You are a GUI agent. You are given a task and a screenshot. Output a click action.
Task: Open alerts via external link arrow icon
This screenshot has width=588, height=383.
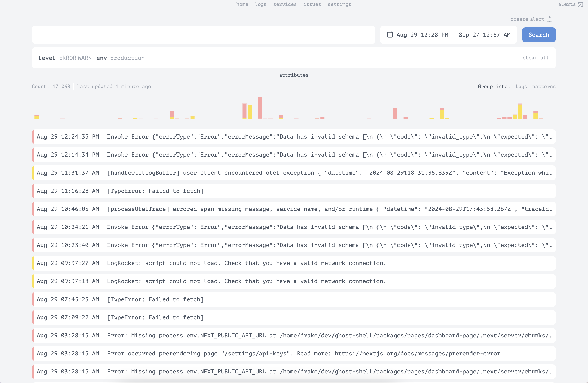click(580, 4)
